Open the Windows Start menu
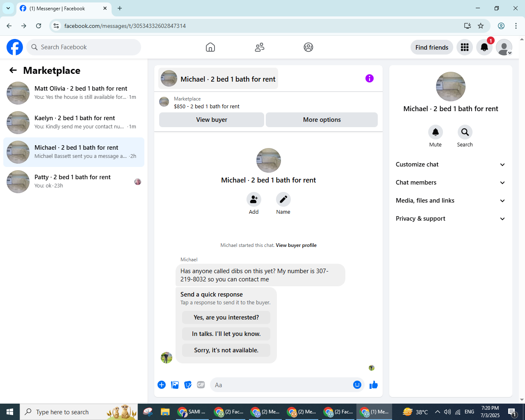Viewport: 525px width, 420px height. [10, 412]
